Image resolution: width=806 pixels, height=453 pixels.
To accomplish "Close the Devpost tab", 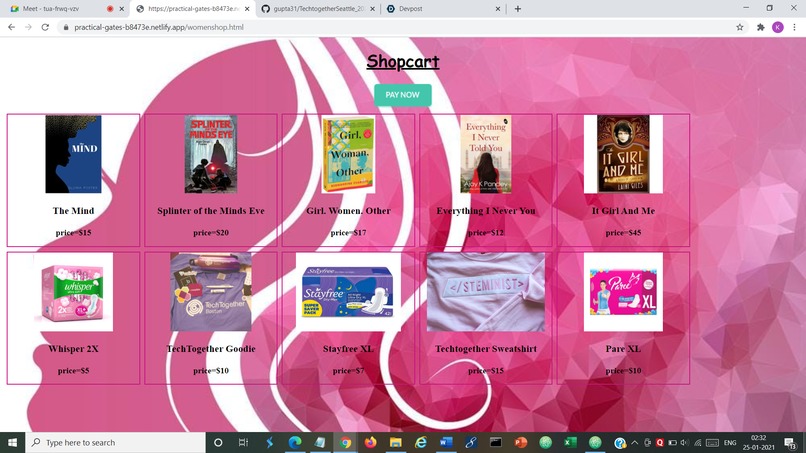I will click(498, 9).
